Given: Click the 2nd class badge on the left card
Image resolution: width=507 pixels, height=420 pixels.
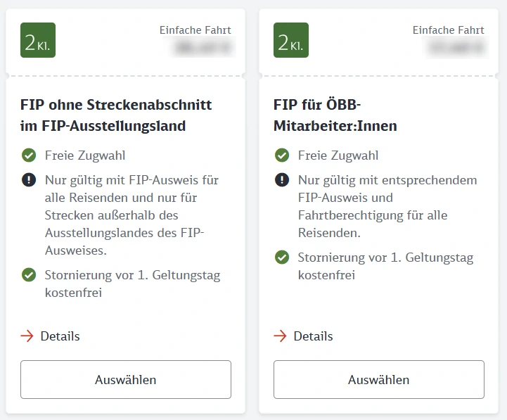Looking at the screenshot, I should [x=38, y=40].
